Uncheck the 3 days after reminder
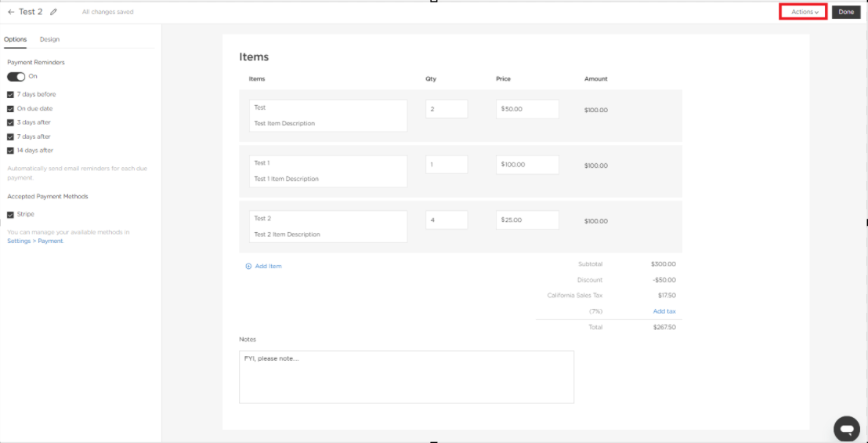Screen dimensions: 868x443 [10, 122]
